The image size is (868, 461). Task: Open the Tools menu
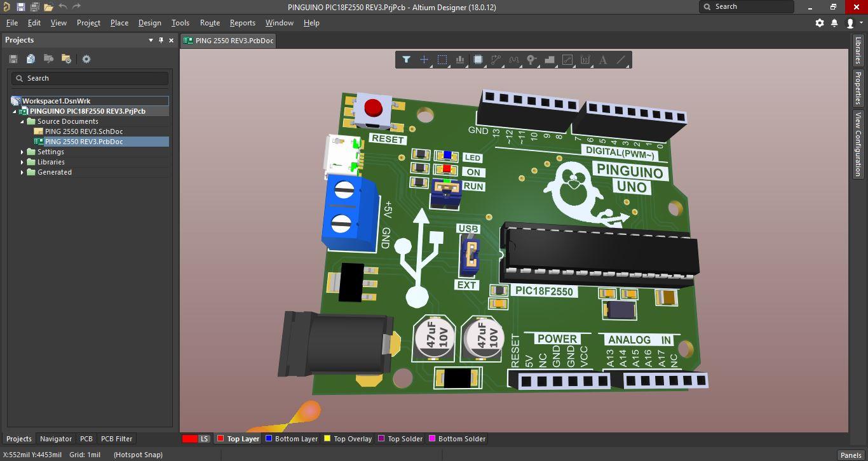180,23
